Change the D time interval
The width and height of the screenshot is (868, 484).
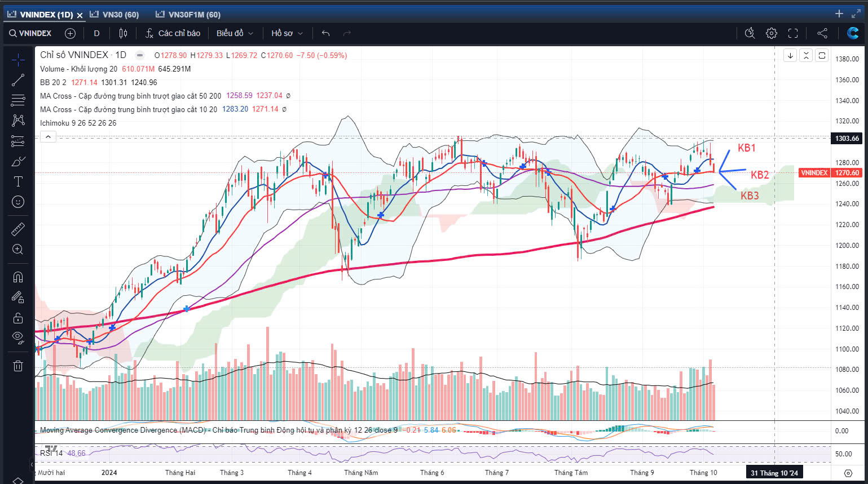(x=96, y=33)
